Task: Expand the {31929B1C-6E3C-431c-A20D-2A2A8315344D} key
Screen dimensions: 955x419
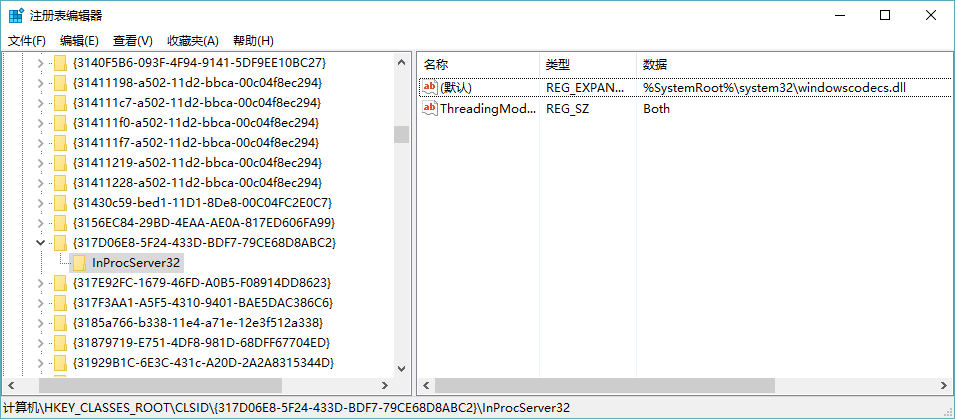Action: click(40, 363)
